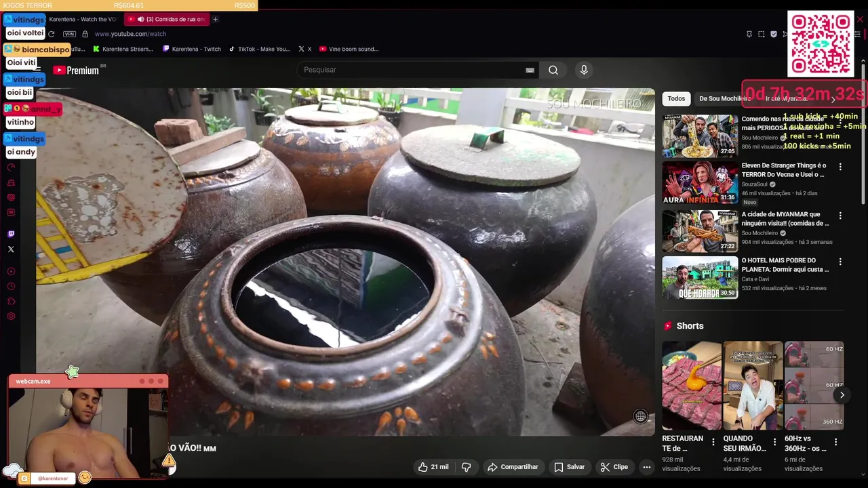Open options for 60Hz vs 360Hz short
This screenshot has height=488, width=868.
[x=835, y=442]
